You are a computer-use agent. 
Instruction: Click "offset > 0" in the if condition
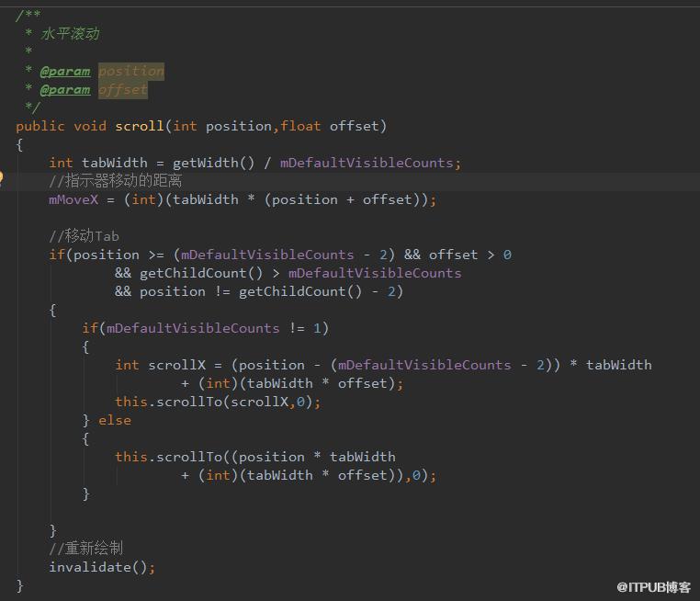[x=470, y=255]
